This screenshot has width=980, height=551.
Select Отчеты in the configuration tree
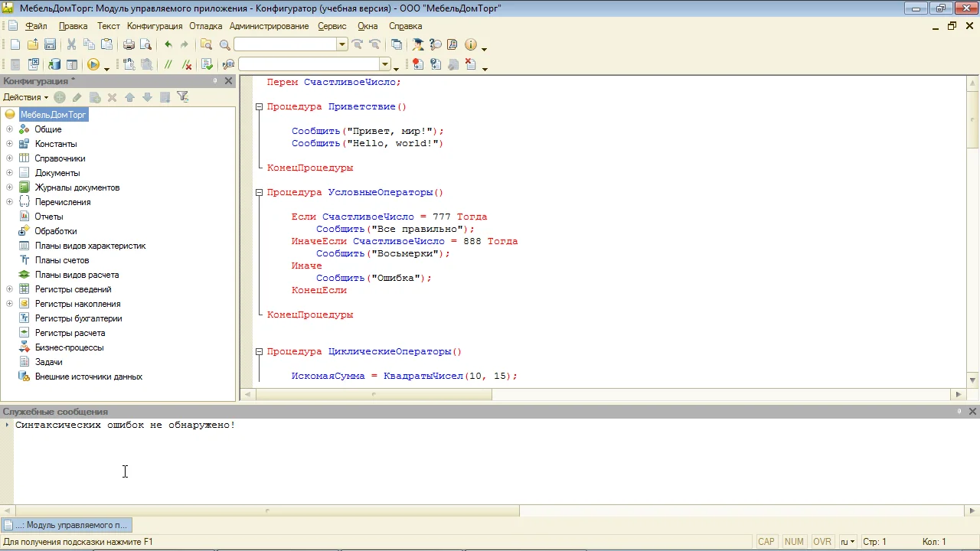point(49,217)
